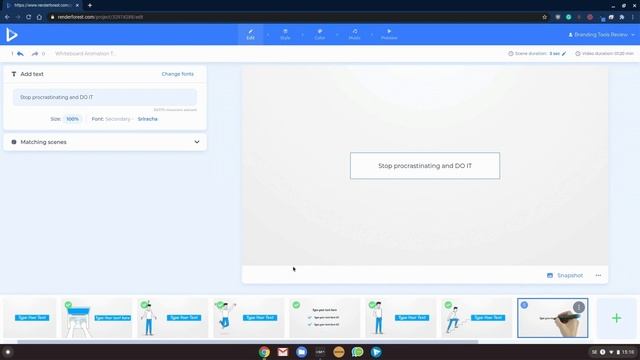Open the three-dot menu beside Snapshot
This screenshot has height=360, width=640.
pos(598,276)
